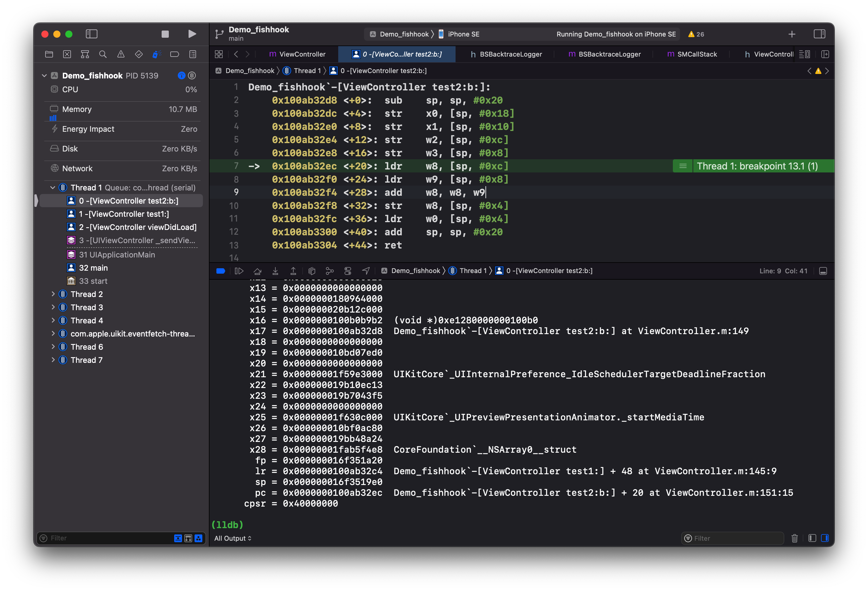The image size is (868, 591).
Task: Click the trash icon to clear console
Action: pyautogui.click(x=794, y=538)
